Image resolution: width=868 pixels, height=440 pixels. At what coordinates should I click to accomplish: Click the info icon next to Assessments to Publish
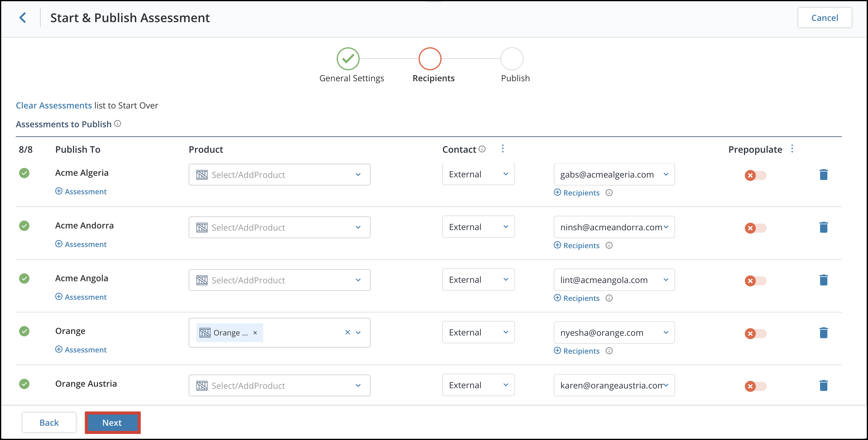[117, 124]
